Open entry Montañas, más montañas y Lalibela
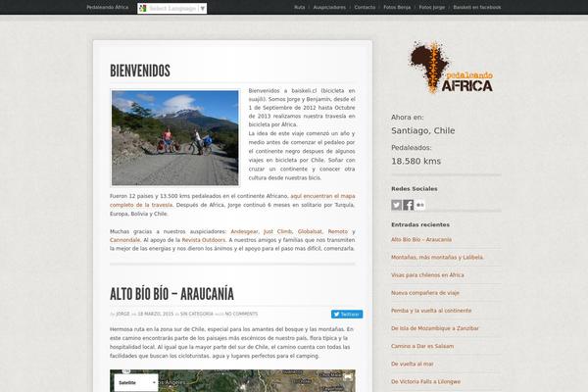 click(437, 258)
